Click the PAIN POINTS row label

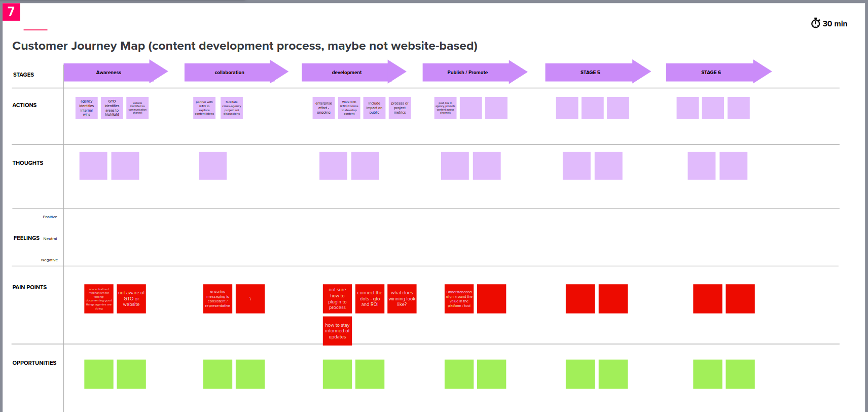click(x=29, y=287)
